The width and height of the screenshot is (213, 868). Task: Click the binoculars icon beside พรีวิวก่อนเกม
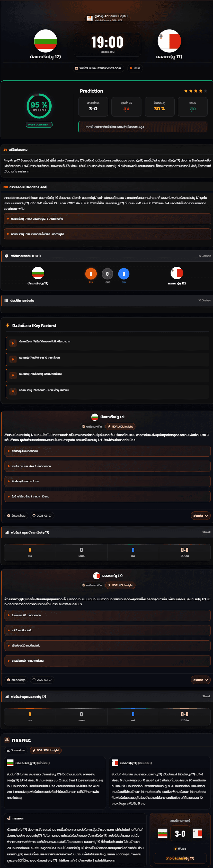[5, 150]
